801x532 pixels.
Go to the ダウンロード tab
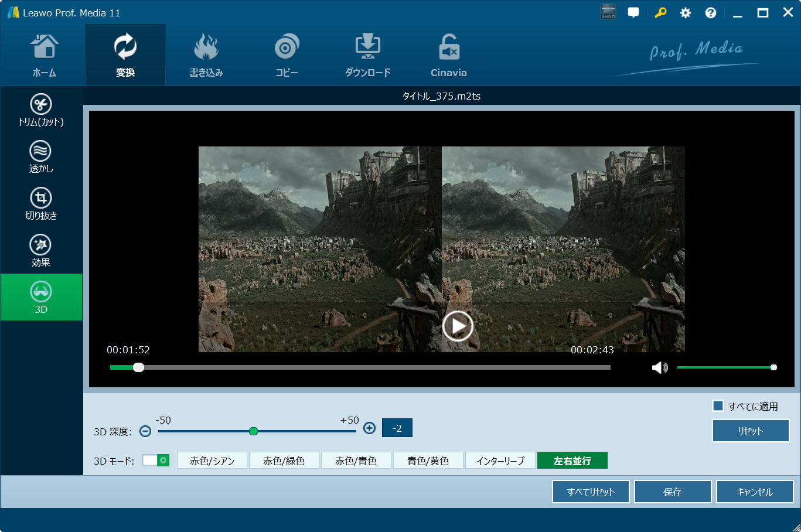[367, 56]
